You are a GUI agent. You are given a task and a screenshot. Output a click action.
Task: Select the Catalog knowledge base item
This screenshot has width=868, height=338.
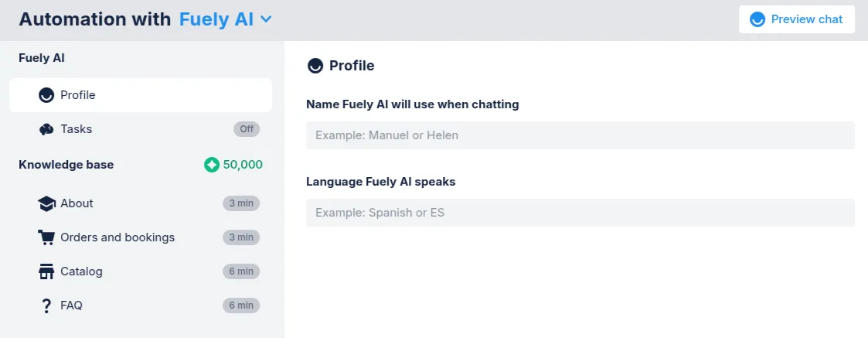click(141, 271)
